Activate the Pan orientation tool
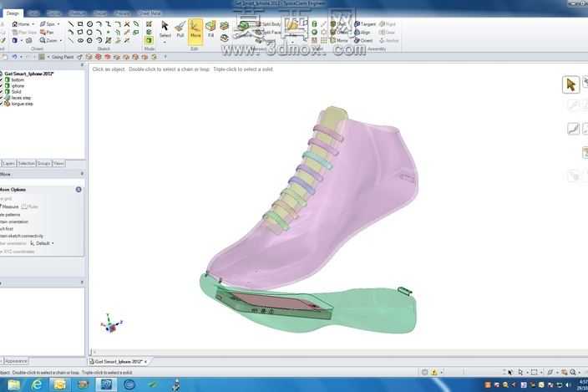The width and height of the screenshot is (588, 392). pyautogui.click(x=48, y=33)
